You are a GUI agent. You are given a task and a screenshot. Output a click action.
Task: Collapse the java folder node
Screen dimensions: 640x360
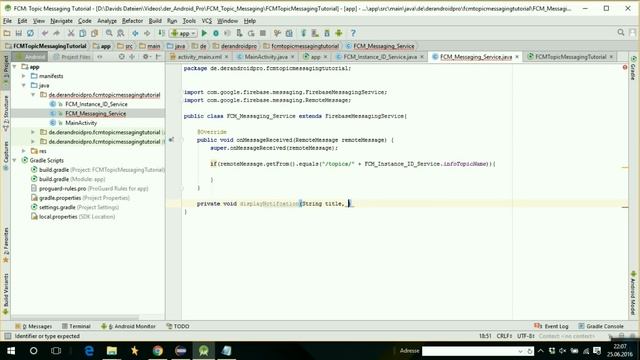(24, 85)
